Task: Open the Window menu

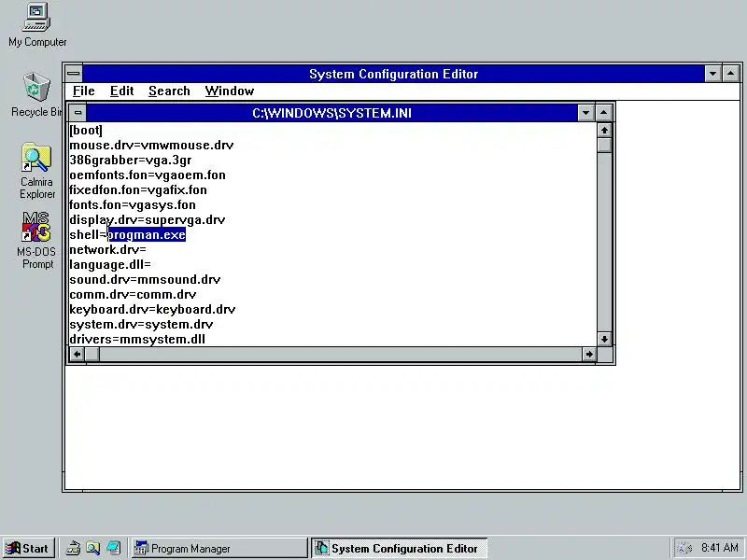Action: 229,91
